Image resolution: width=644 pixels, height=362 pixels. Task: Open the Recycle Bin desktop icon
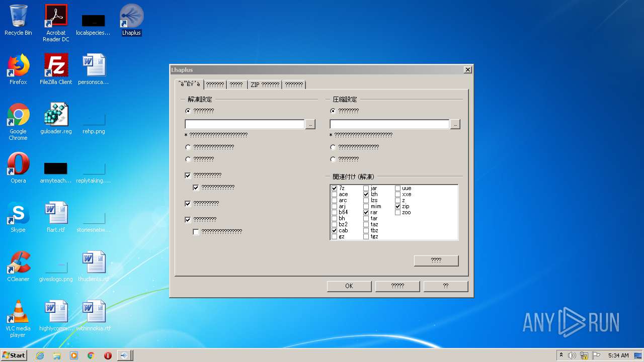18,21
